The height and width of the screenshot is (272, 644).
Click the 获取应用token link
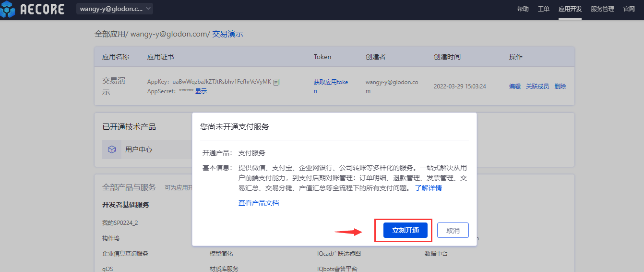[x=331, y=82]
